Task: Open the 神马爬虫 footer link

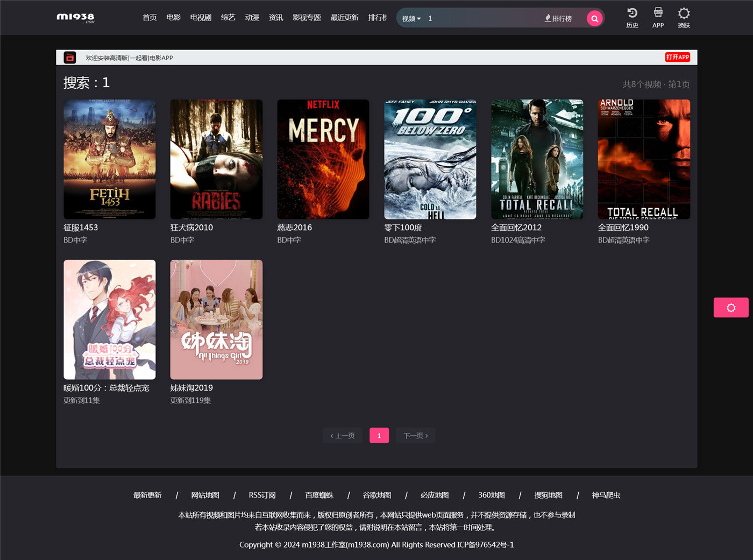Action: (x=606, y=495)
